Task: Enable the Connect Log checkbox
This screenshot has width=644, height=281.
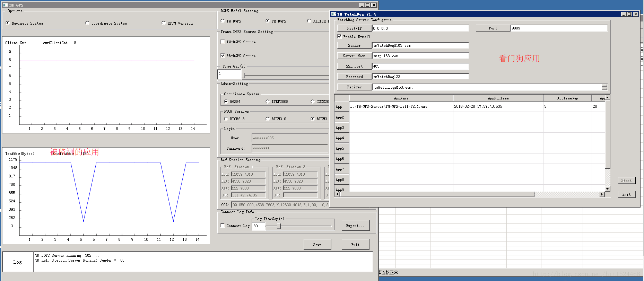Action: pyautogui.click(x=223, y=226)
